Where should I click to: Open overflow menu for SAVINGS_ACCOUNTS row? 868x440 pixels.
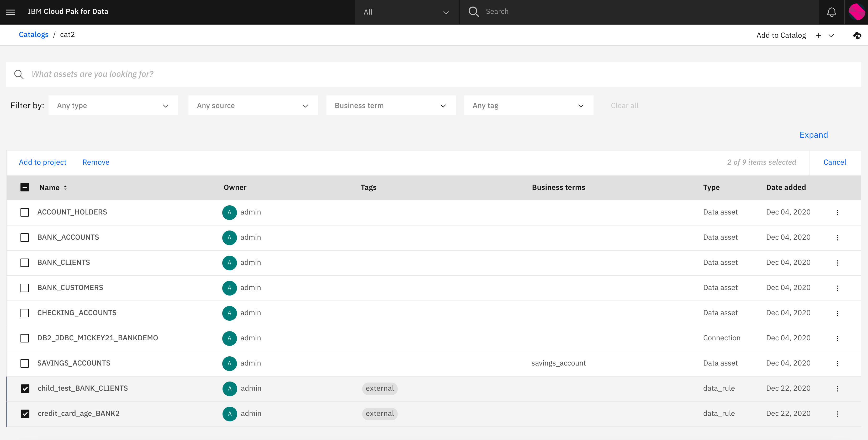pos(837,364)
